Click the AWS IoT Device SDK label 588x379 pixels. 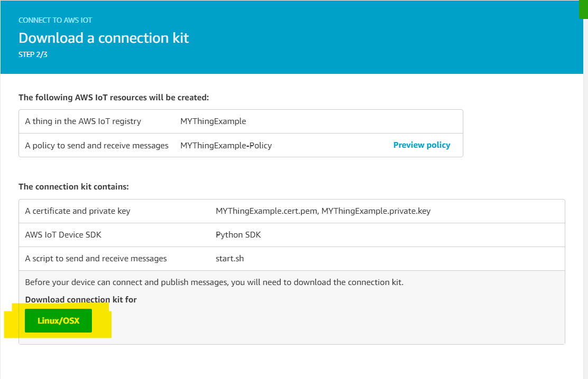point(63,235)
